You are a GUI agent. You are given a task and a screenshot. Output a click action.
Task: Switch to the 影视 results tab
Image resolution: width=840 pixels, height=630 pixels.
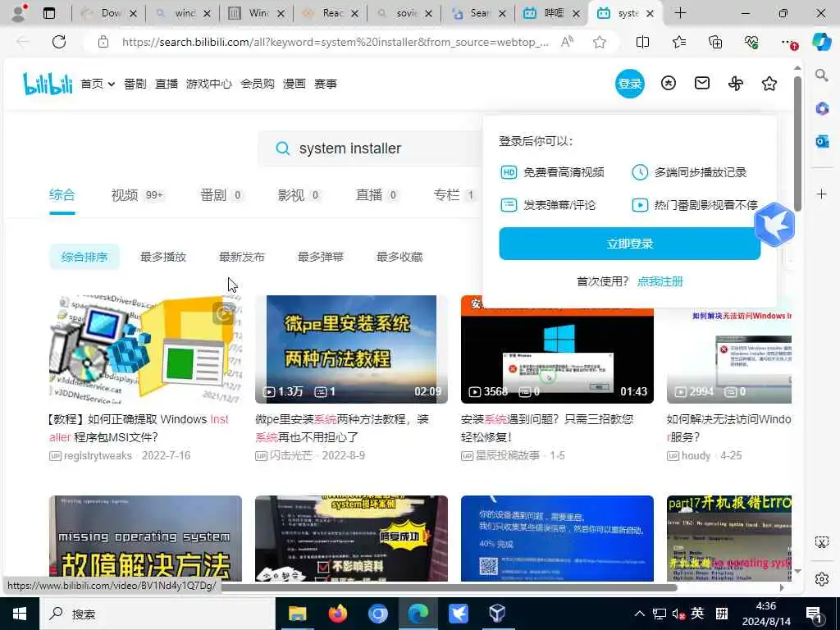tap(299, 195)
